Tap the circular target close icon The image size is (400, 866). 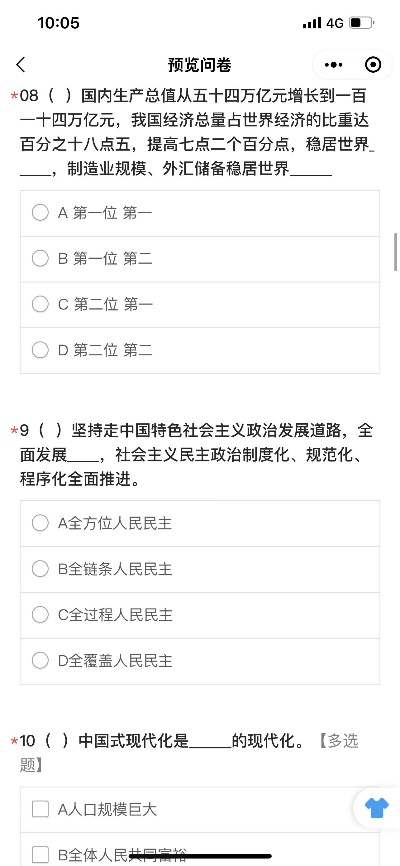[x=373, y=65]
